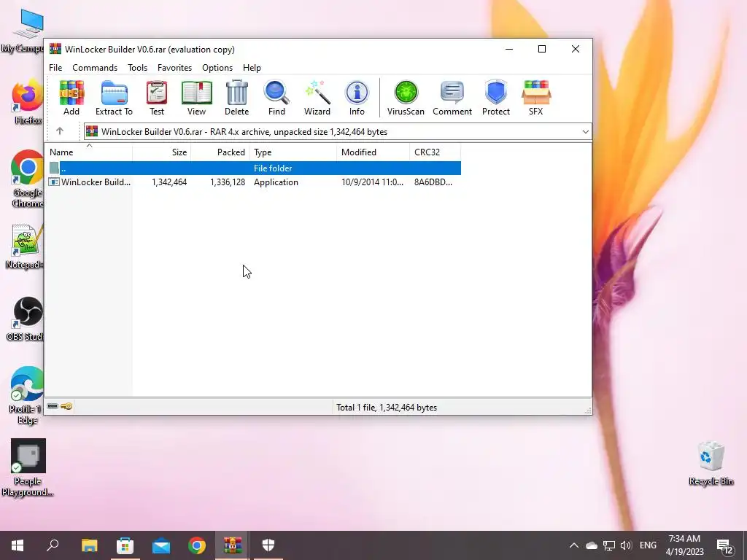
Task: Open the Recycle Bin
Action: tap(711, 463)
